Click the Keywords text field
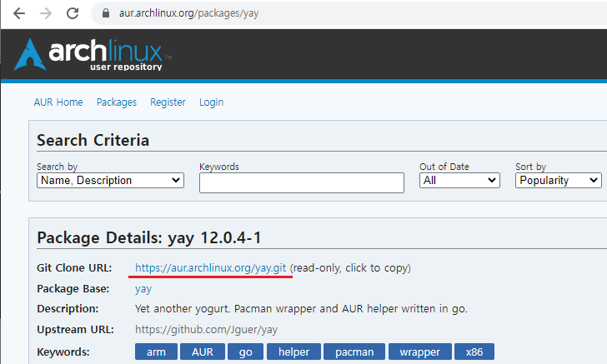Screen dimensions: 607x364 click(302, 182)
